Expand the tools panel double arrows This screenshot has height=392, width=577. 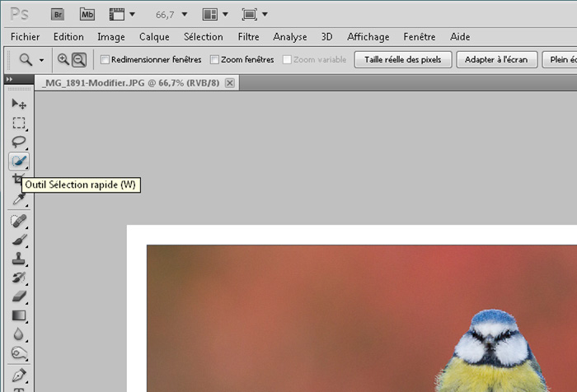(10, 79)
